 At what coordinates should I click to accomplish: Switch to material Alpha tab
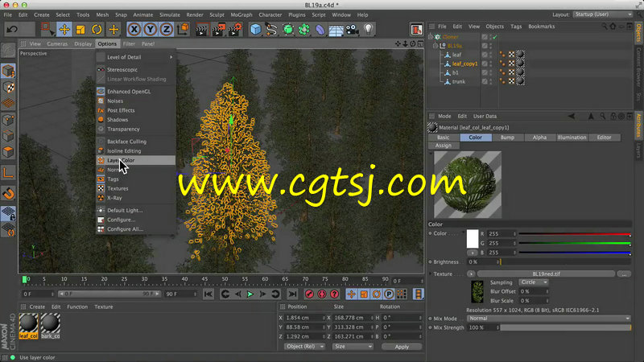(539, 138)
